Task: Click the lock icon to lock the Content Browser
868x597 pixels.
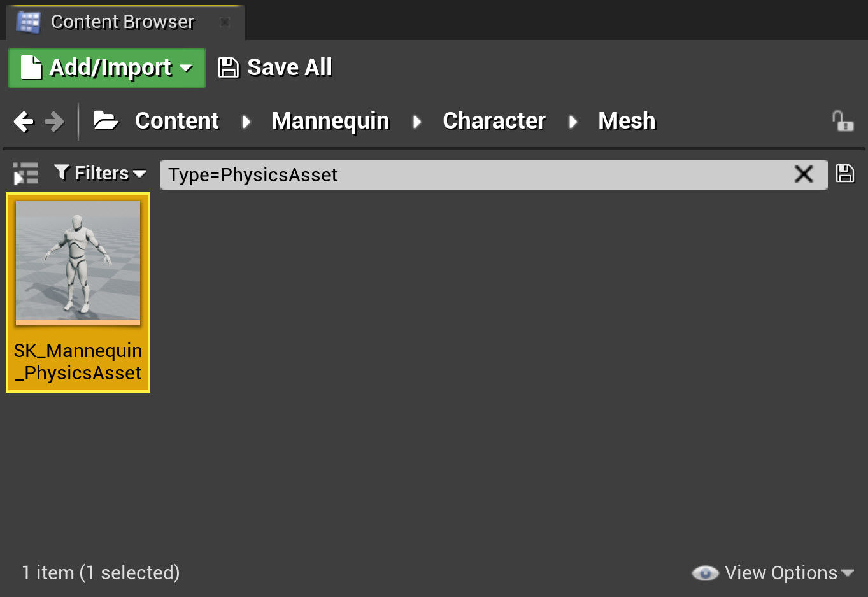Action: 843,121
